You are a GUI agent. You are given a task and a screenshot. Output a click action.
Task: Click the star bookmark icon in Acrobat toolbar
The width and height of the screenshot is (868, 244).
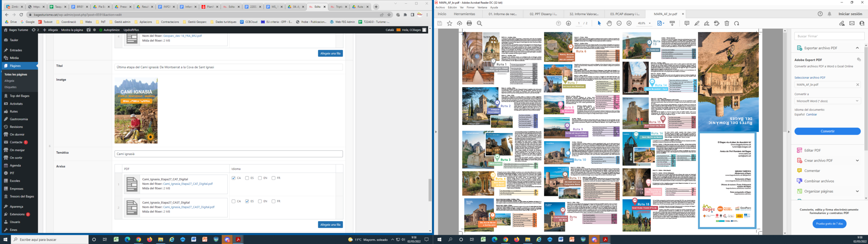[x=450, y=23]
